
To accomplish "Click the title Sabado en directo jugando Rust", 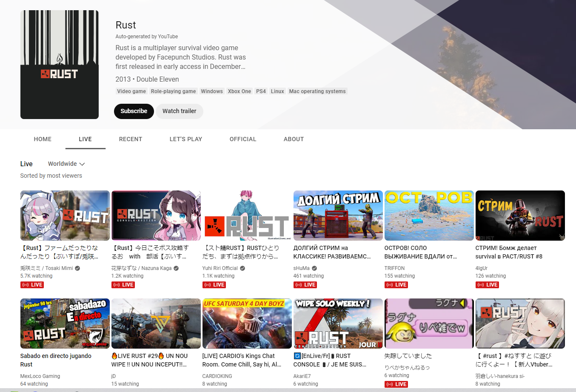I will (56, 360).
